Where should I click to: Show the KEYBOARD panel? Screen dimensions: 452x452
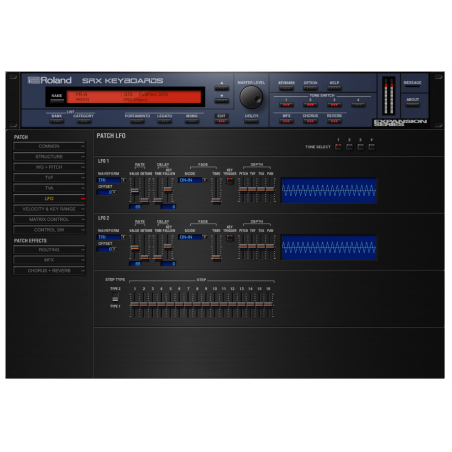[286, 88]
